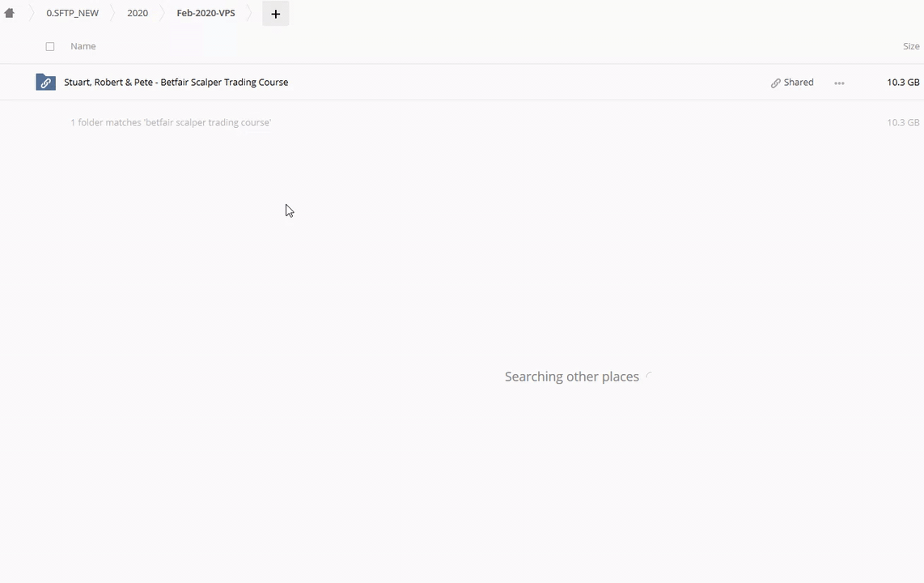This screenshot has width=924, height=583.
Task: Click the plus button to create new item
Action: [275, 14]
